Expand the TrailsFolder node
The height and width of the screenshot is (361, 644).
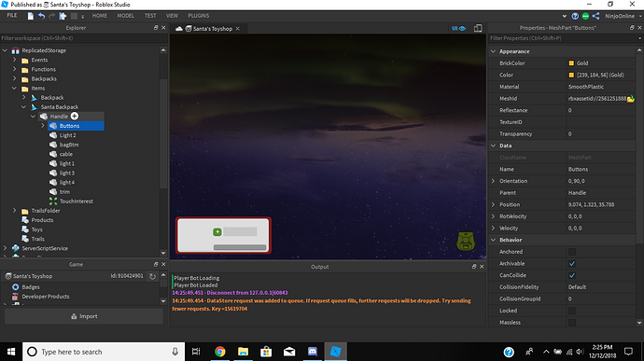[x=14, y=210]
